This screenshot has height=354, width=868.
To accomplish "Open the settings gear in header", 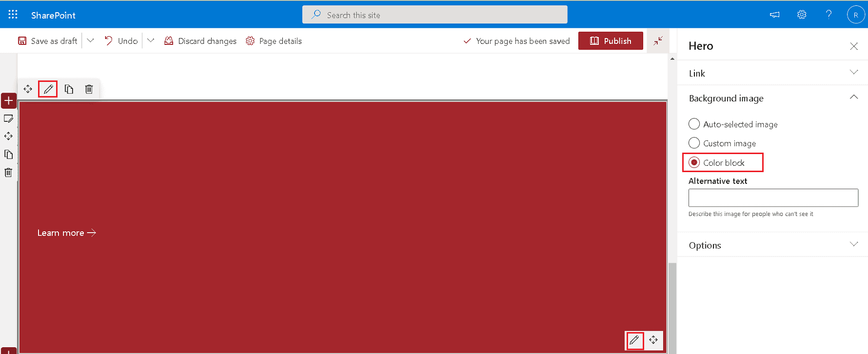I will coord(802,15).
